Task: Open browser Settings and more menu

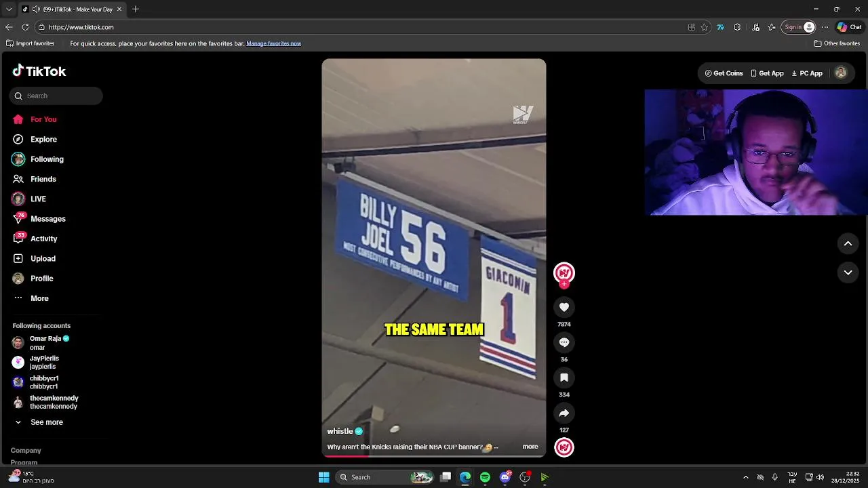Action: click(x=825, y=27)
